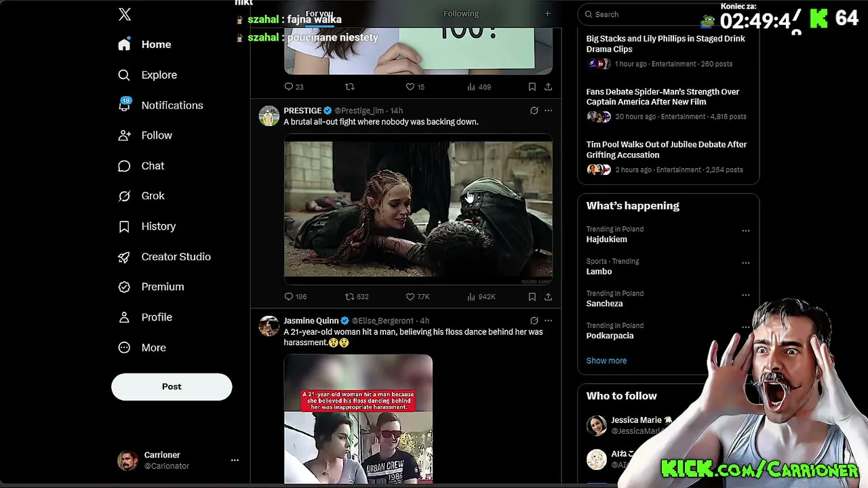Viewport: 868px width, 488px height.
Task: Open the Carrioner account menu
Action: pyautogui.click(x=178, y=460)
